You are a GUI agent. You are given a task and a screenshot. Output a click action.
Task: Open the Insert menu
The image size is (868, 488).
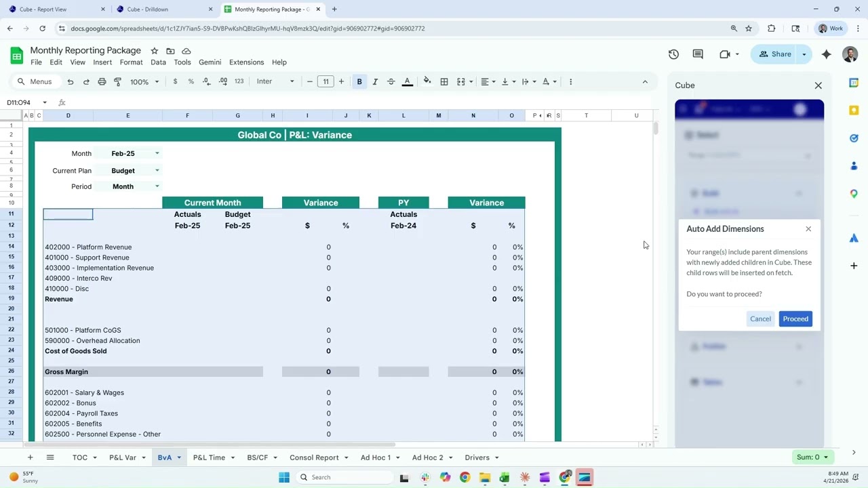102,62
